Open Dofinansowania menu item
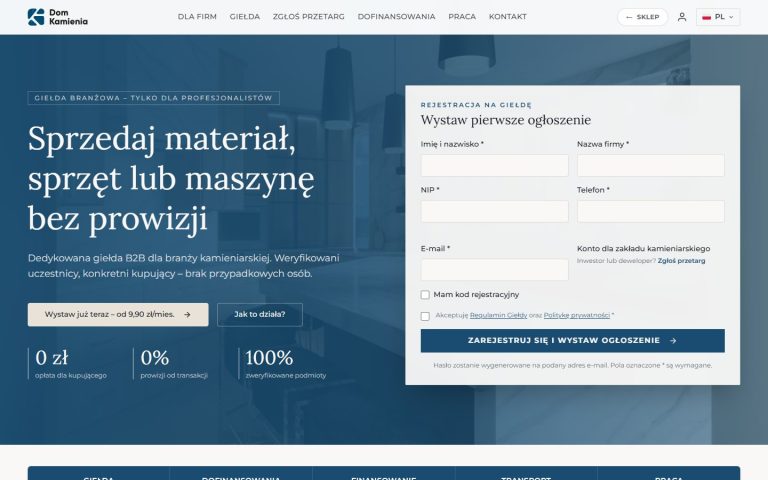 pos(396,17)
